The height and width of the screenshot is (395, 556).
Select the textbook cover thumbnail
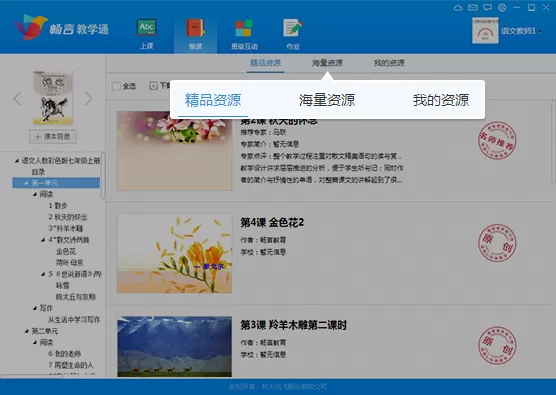point(53,98)
